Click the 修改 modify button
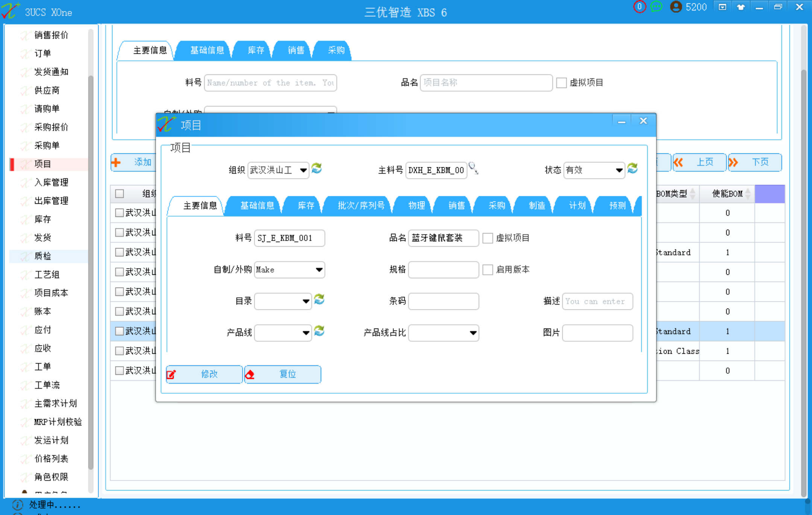The image size is (812, 515). pyautogui.click(x=204, y=374)
